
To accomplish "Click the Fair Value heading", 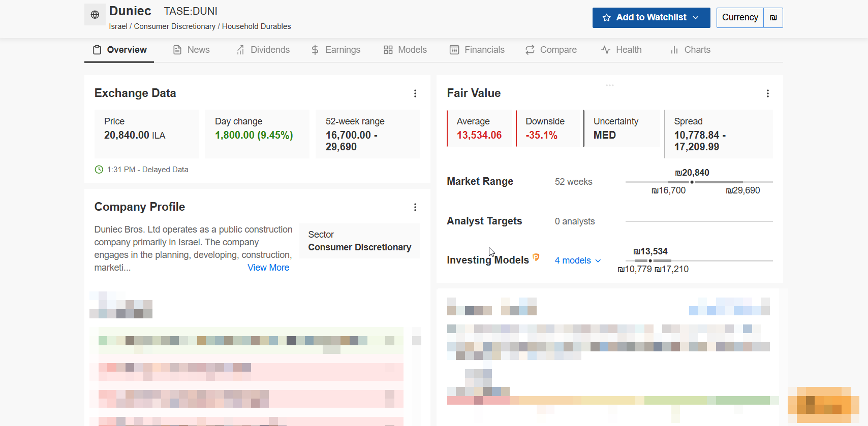I will click(474, 93).
